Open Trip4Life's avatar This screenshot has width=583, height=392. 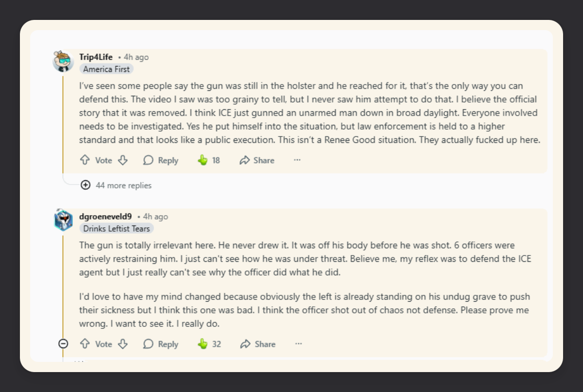[63, 62]
